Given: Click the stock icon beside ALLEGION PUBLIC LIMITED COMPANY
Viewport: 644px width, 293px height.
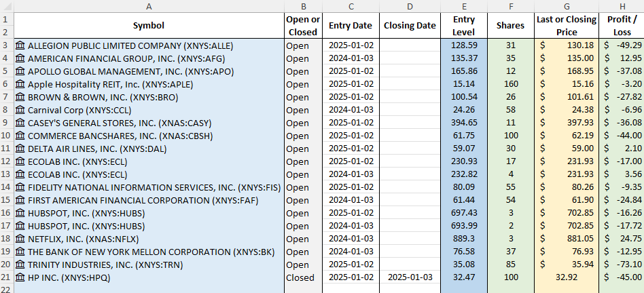Looking at the screenshot, I should [x=20, y=45].
